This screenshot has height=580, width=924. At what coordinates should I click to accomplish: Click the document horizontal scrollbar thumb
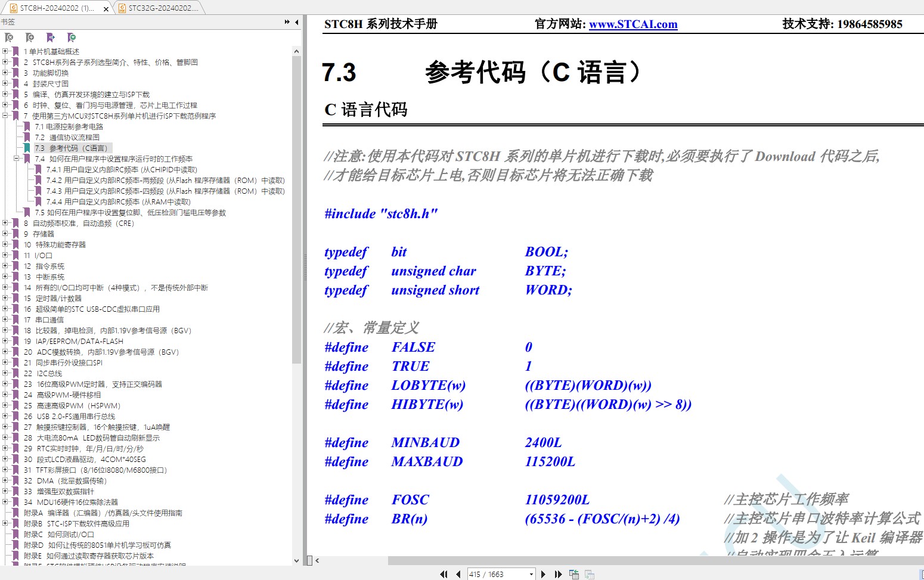click(x=656, y=560)
